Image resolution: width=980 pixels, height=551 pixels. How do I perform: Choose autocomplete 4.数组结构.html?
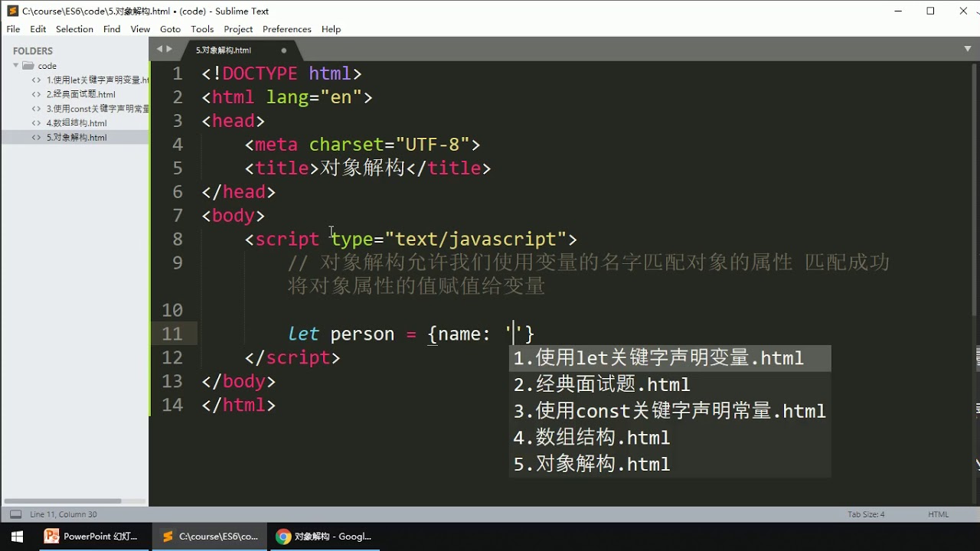(670, 438)
